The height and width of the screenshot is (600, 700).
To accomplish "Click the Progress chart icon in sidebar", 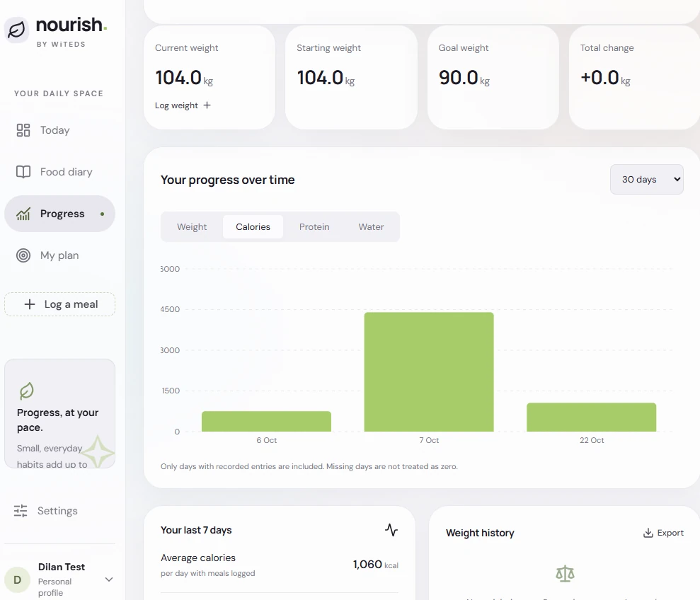I will point(23,214).
